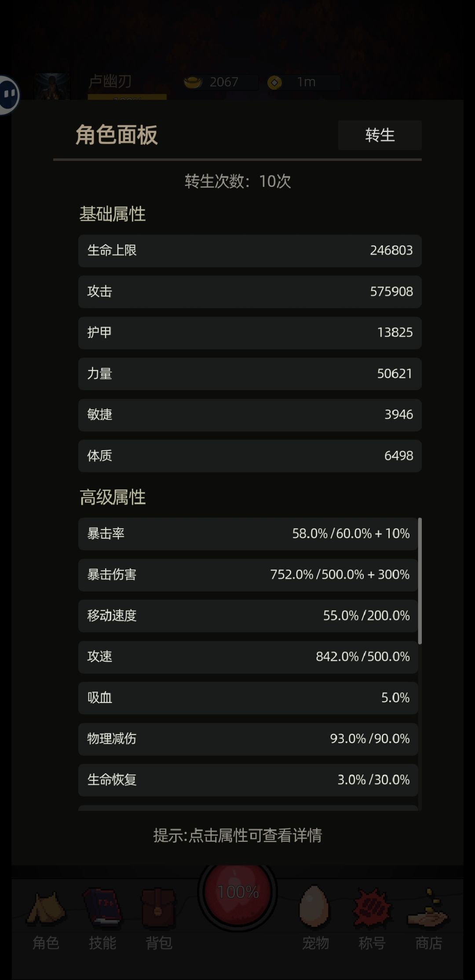Tap the floating pause bubble icon
Screen dimensions: 475x980
[9, 95]
